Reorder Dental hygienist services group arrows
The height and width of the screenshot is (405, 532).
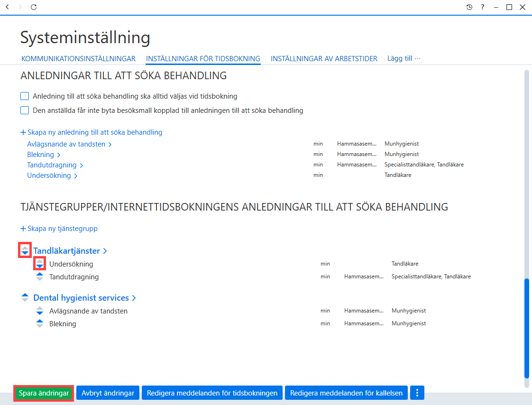pyautogui.click(x=25, y=297)
